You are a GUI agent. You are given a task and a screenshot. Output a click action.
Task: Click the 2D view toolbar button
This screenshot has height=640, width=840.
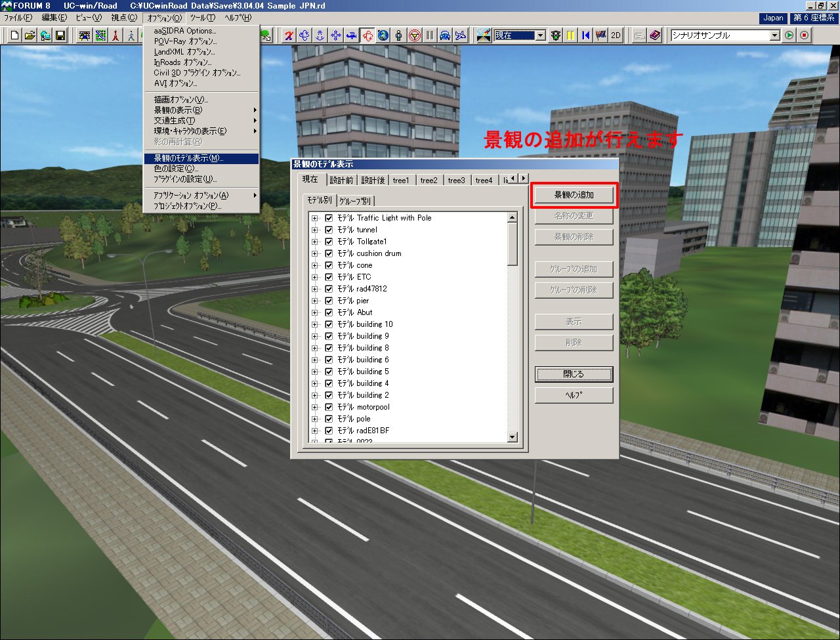616,35
